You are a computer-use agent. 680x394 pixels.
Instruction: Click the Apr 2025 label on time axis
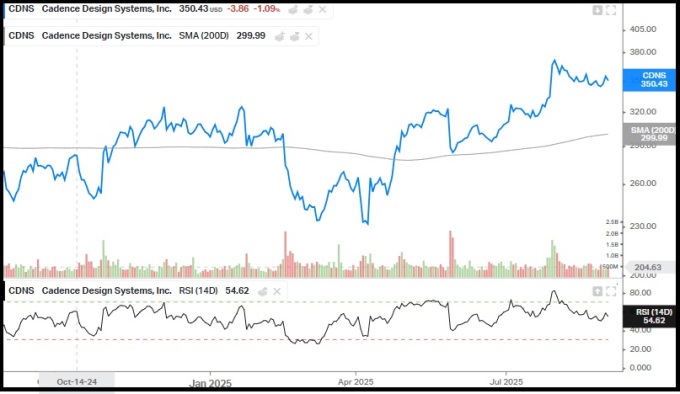pyautogui.click(x=356, y=382)
